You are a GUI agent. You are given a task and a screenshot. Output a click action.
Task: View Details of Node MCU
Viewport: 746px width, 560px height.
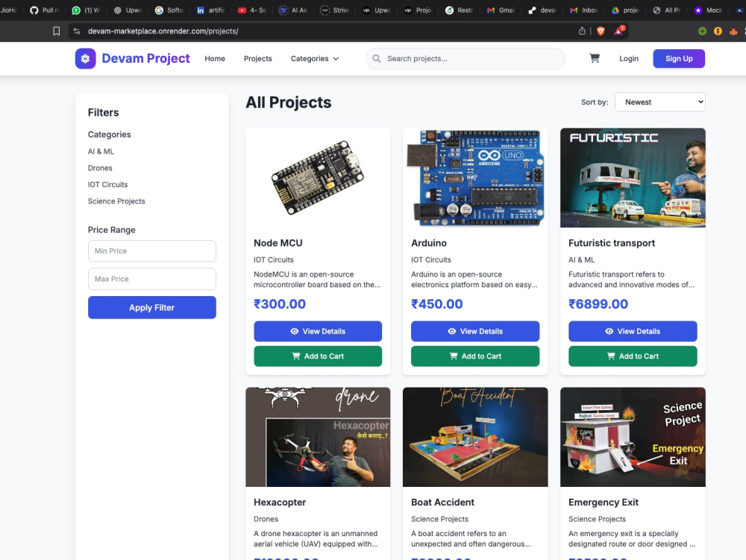tap(318, 331)
